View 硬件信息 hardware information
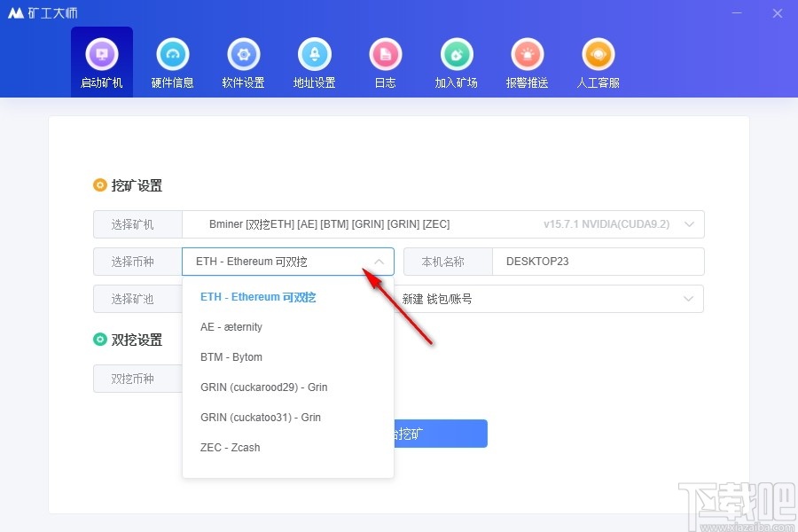The image size is (798, 532). 172,60
